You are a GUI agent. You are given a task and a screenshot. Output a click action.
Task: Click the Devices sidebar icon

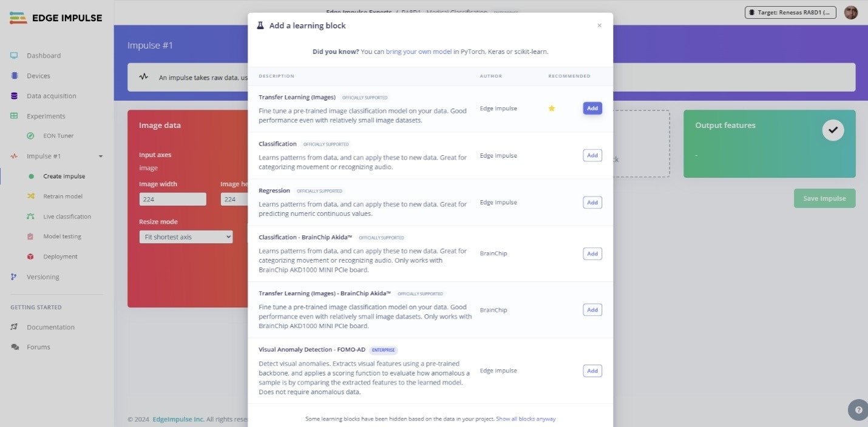point(14,76)
